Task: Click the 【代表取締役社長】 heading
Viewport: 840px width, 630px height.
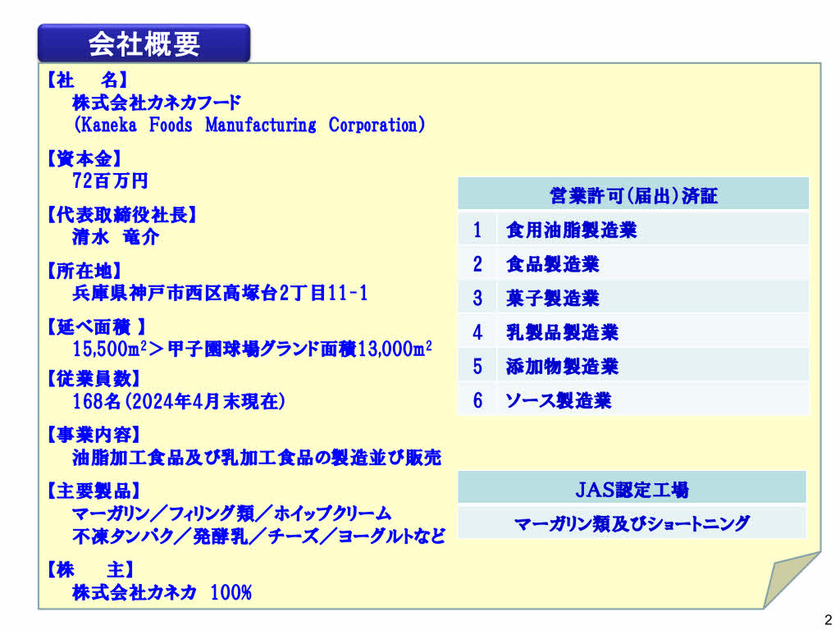Action: (121, 215)
